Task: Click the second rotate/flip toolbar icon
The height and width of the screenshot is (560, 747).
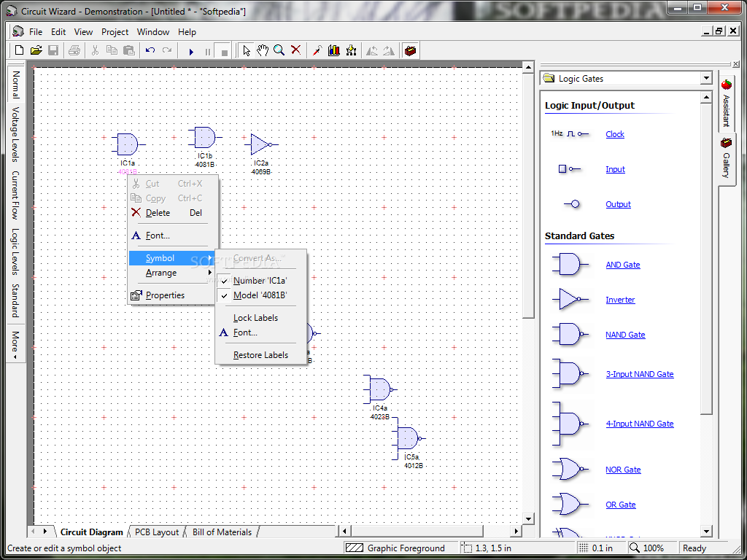Action: pyautogui.click(x=389, y=50)
